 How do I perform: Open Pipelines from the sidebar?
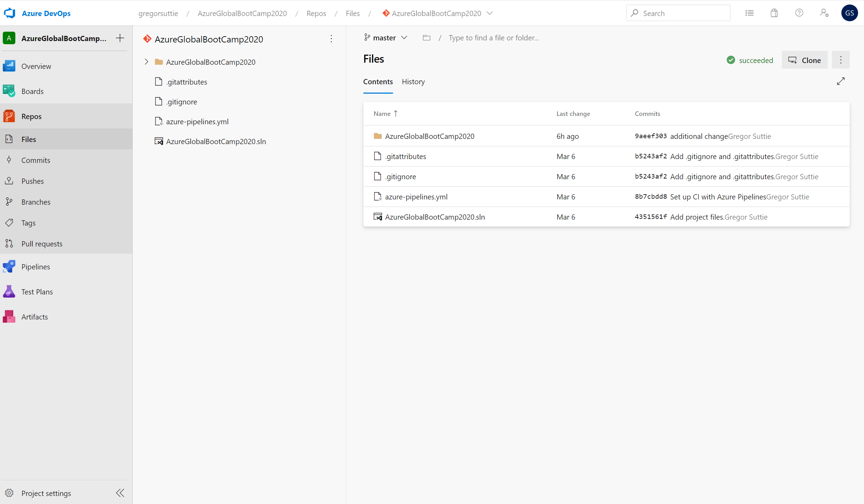pyautogui.click(x=36, y=267)
